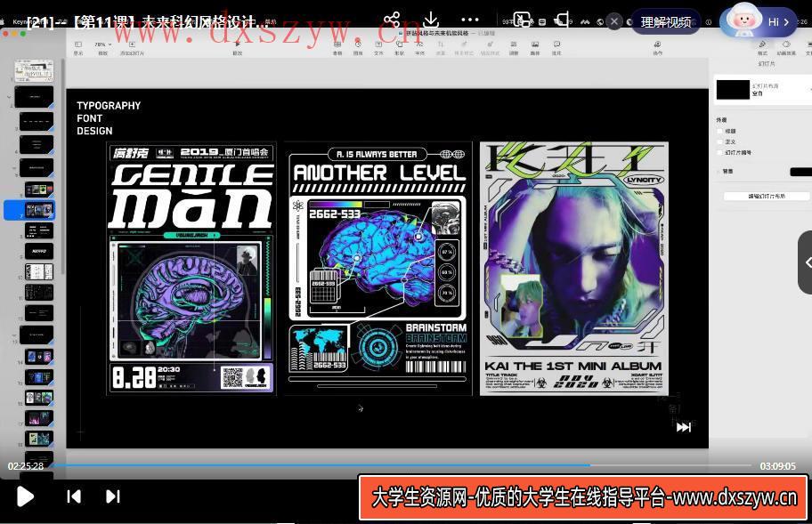Select slide 6 thumbnail in navigator

tap(39, 189)
